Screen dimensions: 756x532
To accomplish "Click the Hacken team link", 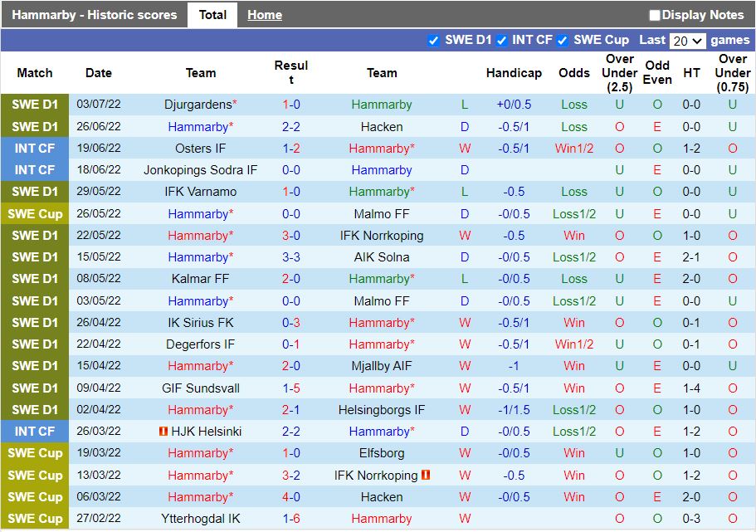I will (x=381, y=127).
